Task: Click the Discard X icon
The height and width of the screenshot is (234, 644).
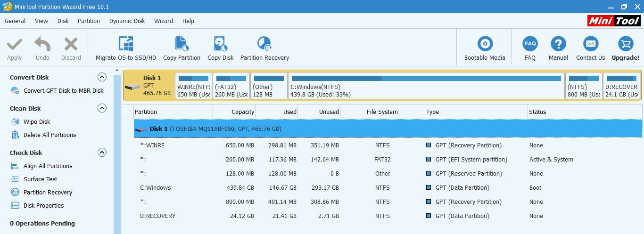Action: [71, 44]
